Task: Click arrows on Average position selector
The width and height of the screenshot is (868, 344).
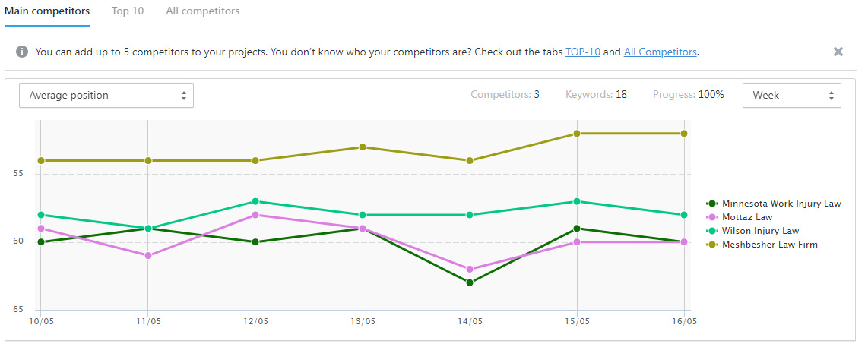Action: 184,95
